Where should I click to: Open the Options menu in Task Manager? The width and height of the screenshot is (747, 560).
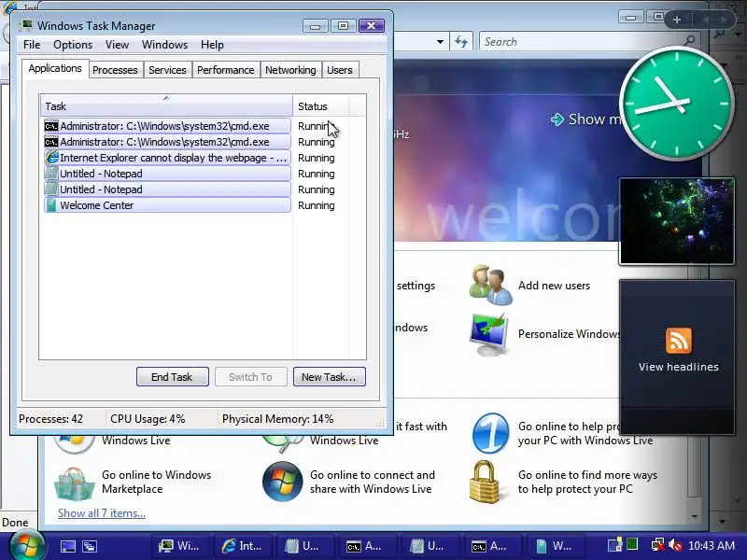(73, 45)
